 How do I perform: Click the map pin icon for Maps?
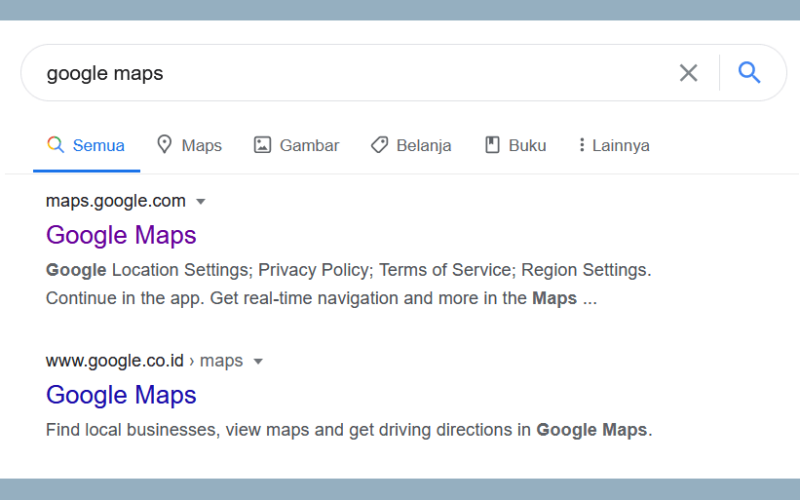[164, 144]
